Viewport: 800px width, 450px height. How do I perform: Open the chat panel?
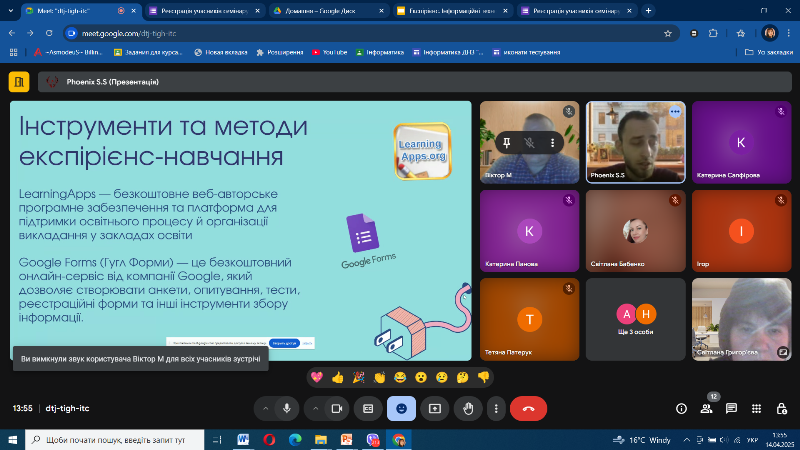[732, 409]
